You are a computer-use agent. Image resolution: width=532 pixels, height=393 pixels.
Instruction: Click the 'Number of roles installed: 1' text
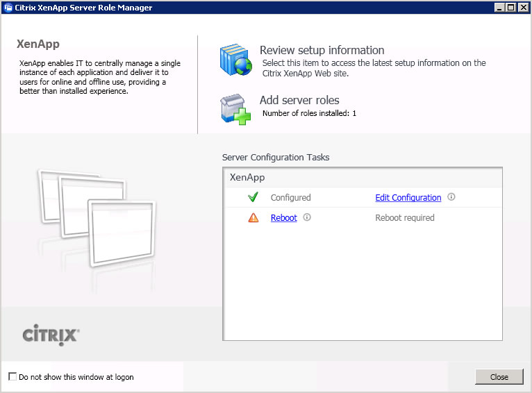(x=310, y=113)
